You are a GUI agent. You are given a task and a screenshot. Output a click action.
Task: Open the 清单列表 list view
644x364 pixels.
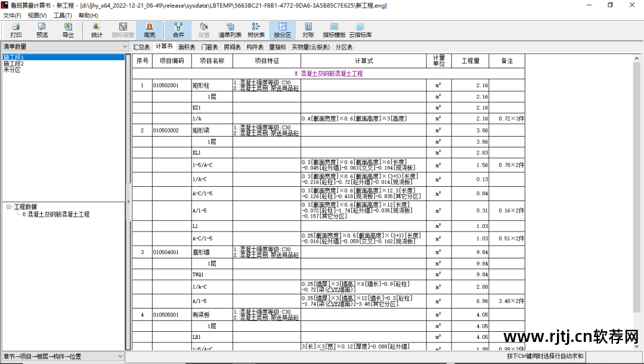pyautogui.click(x=230, y=30)
